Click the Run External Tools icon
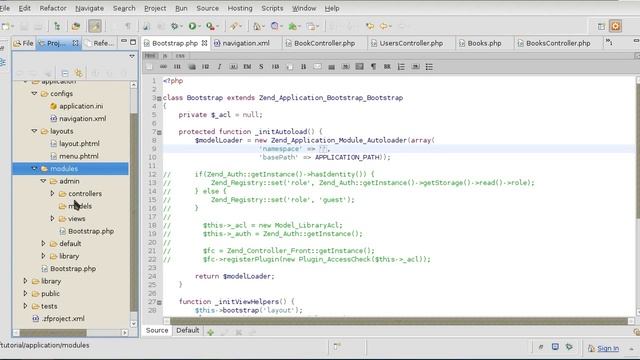Viewport: 640px width, 360px height. pos(210,27)
